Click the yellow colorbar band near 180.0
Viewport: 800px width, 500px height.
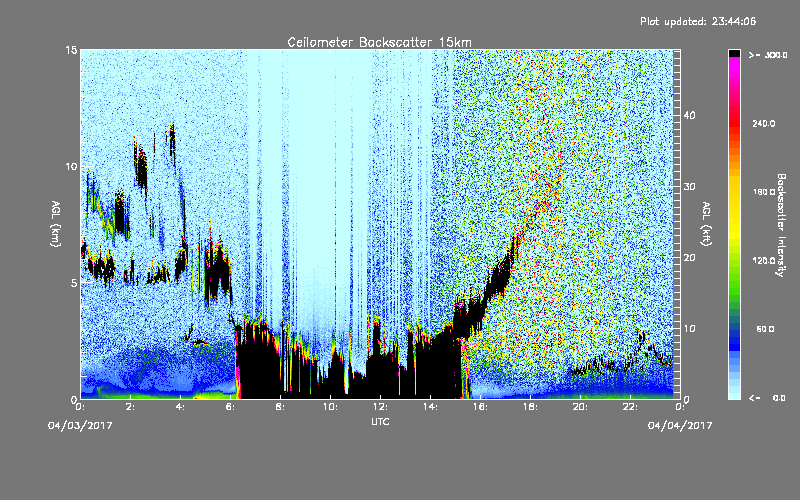[x=734, y=192]
